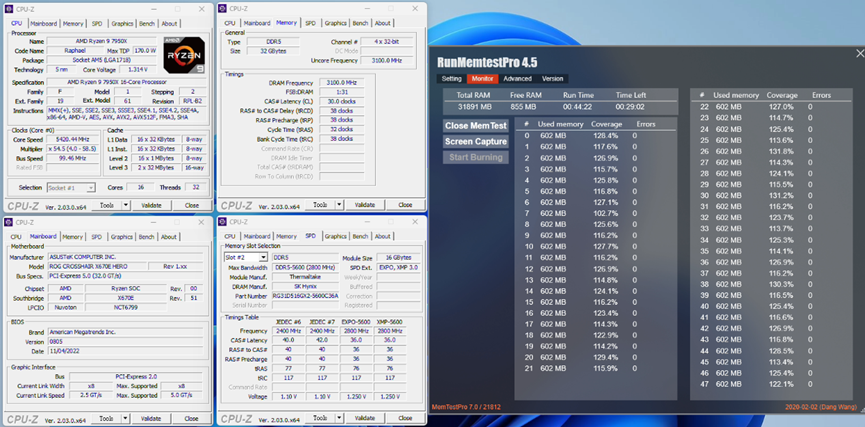Click the Name field AMD Ryzen 9 7950X
This screenshot has width=865, height=427.
(103, 41)
